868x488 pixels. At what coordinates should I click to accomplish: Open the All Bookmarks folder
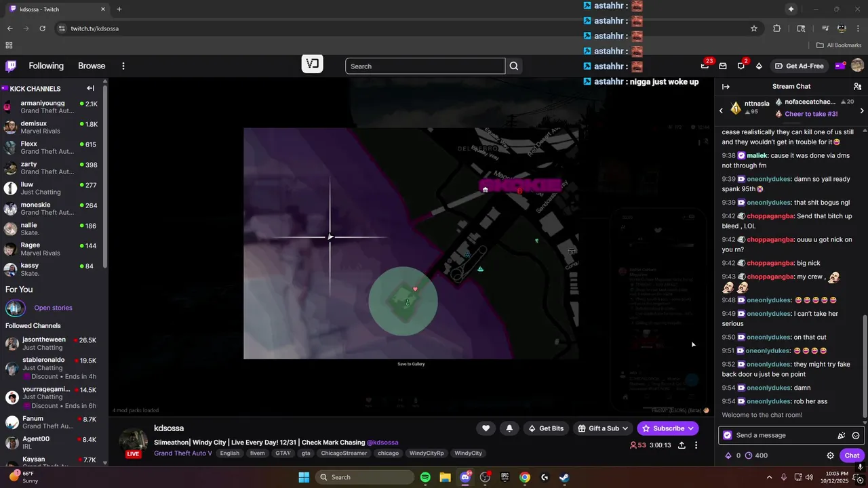point(839,45)
